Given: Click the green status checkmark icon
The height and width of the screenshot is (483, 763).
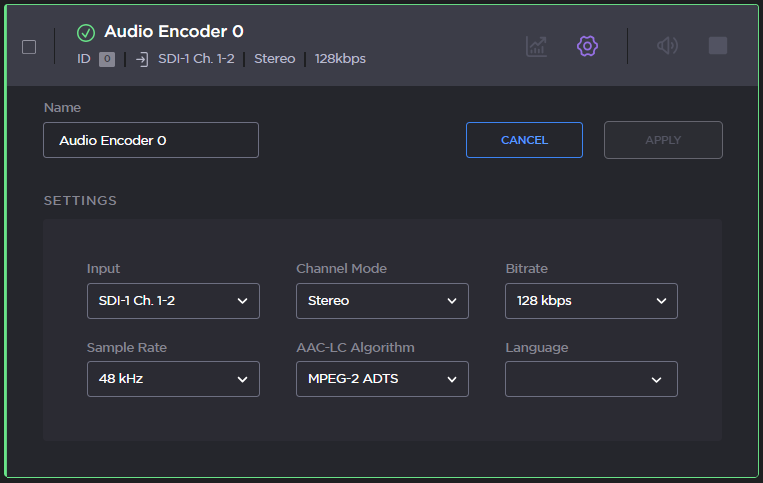Looking at the screenshot, I should [86, 33].
